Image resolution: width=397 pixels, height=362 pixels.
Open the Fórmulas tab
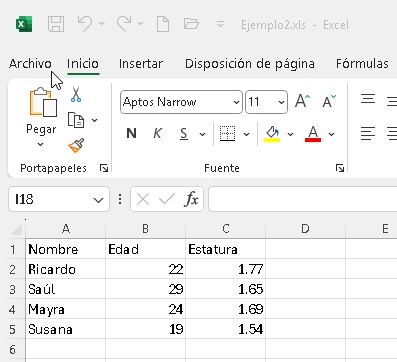tap(362, 63)
